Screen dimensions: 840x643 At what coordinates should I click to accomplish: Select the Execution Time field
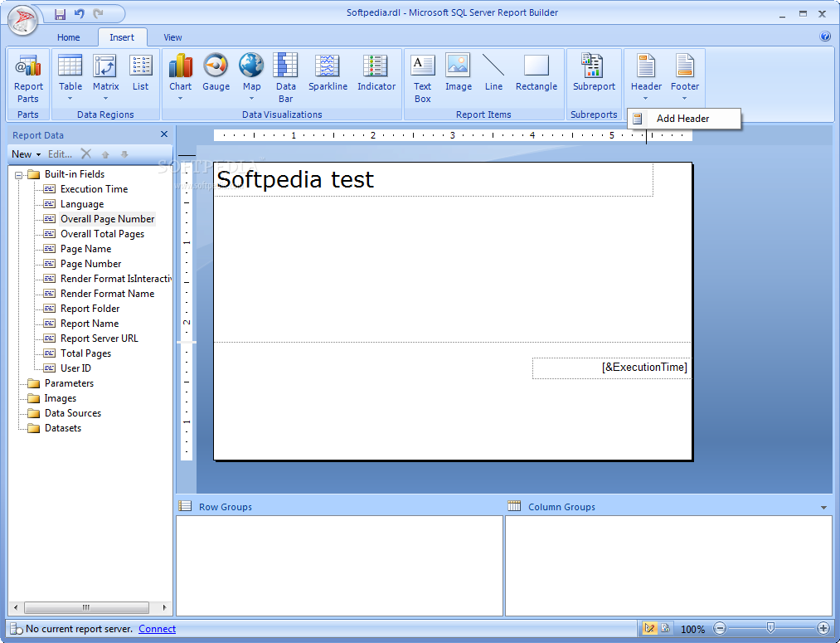tap(94, 189)
